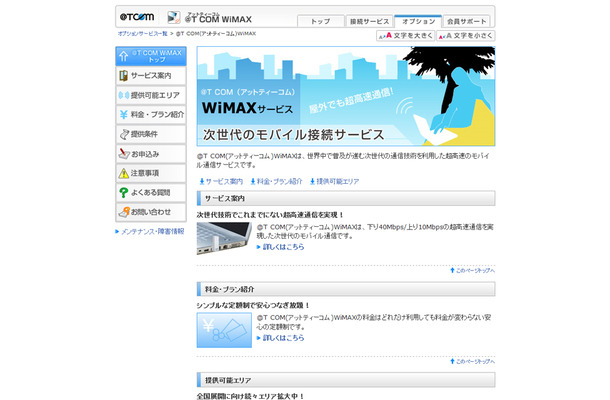Increase text size with 文字を大きく

[x=405, y=36]
